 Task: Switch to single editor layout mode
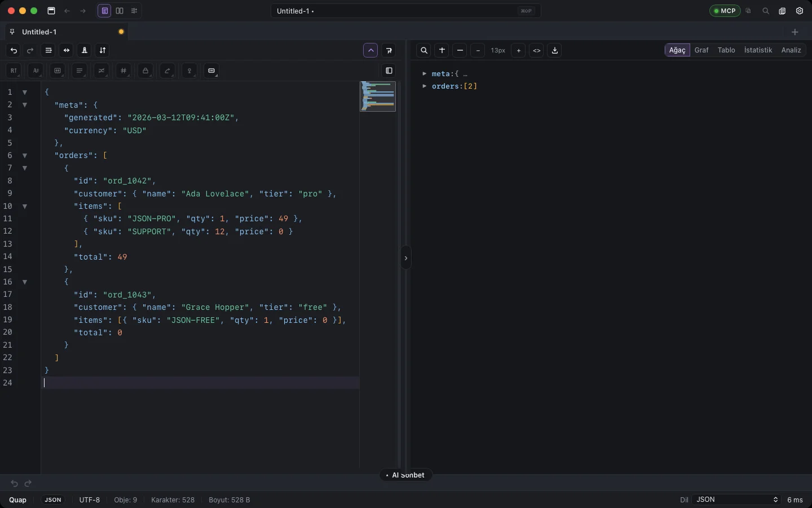click(x=105, y=11)
